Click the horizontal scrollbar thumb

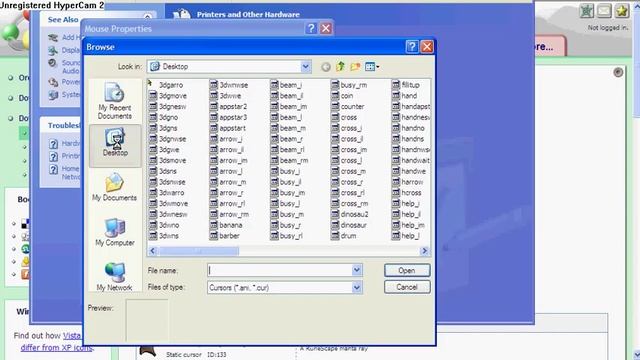(199, 251)
